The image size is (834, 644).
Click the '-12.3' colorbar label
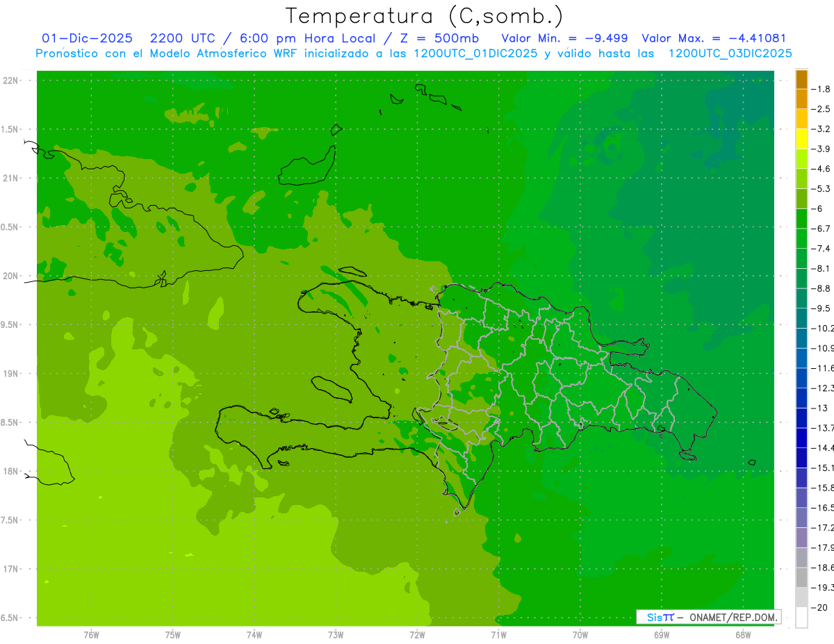tap(823, 388)
